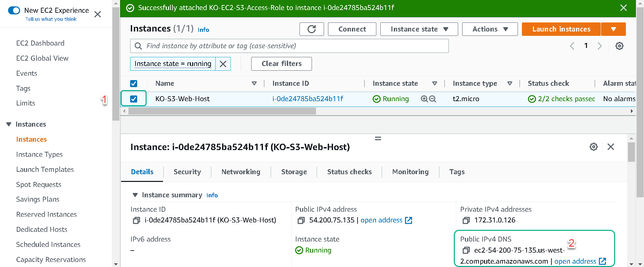Copy the Public IPv4 address icon
This screenshot has width=644, height=267.
click(301, 220)
